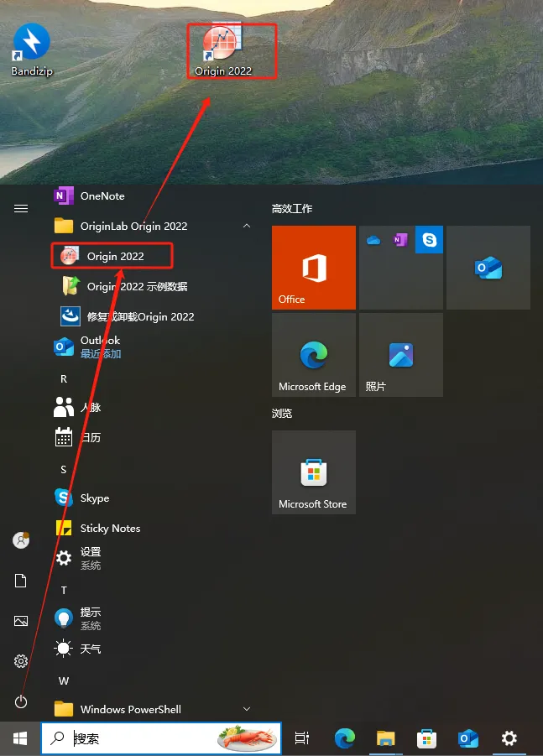
Task: Open Skype small tile in tile folder
Action: [429, 240]
